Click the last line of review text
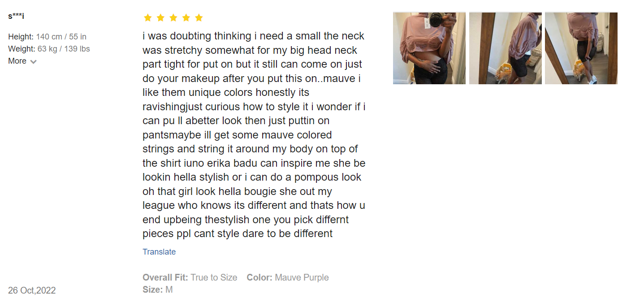 click(238, 233)
